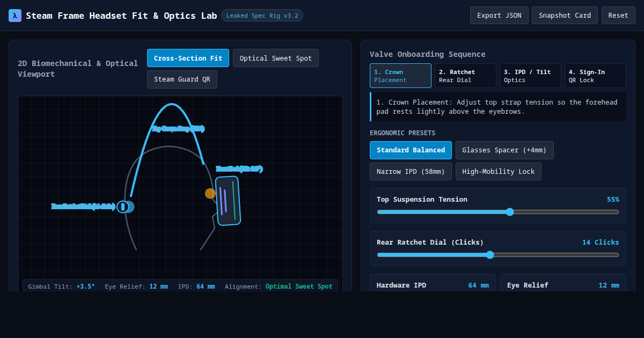
Task: Select the front pod visor in viewport
Action: (x=228, y=201)
